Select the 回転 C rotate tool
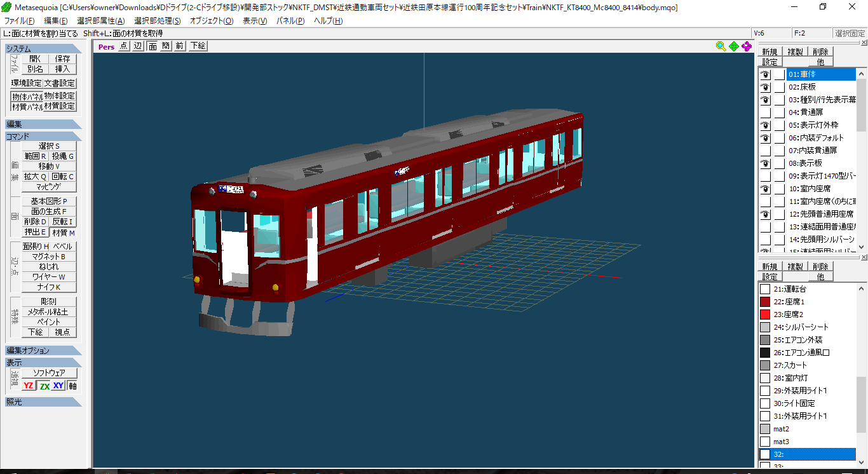Screen dimensions: 868x474 (x=63, y=177)
